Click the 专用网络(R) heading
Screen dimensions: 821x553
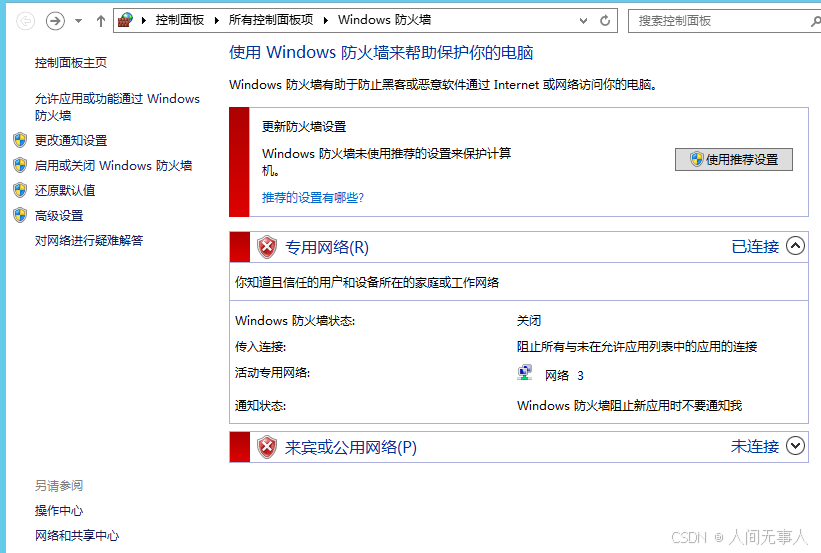327,247
